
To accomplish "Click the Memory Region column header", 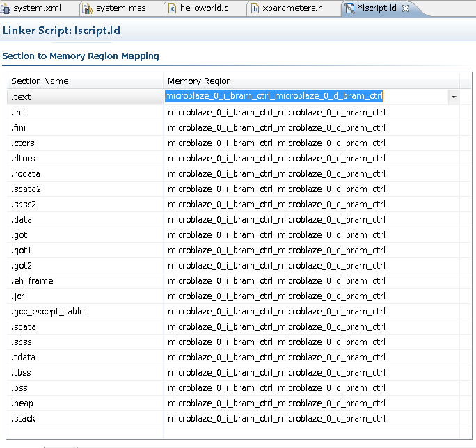I will [x=199, y=81].
